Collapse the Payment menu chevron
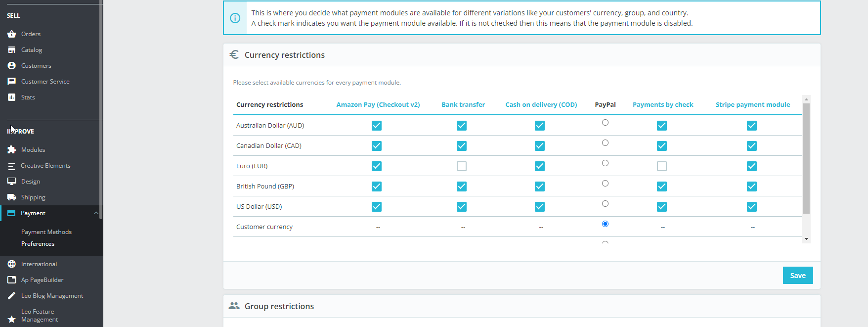Screen dimensions: 868x327 (96, 213)
